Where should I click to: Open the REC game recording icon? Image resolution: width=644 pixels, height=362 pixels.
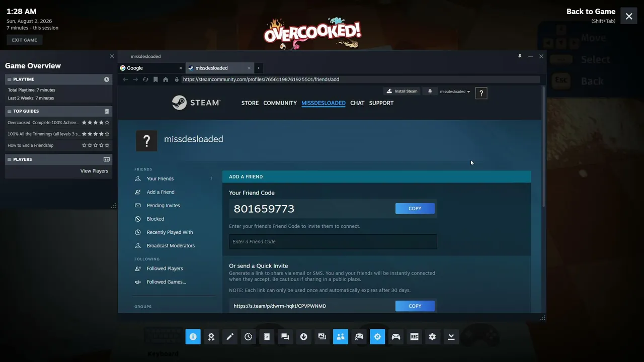point(414,337)
